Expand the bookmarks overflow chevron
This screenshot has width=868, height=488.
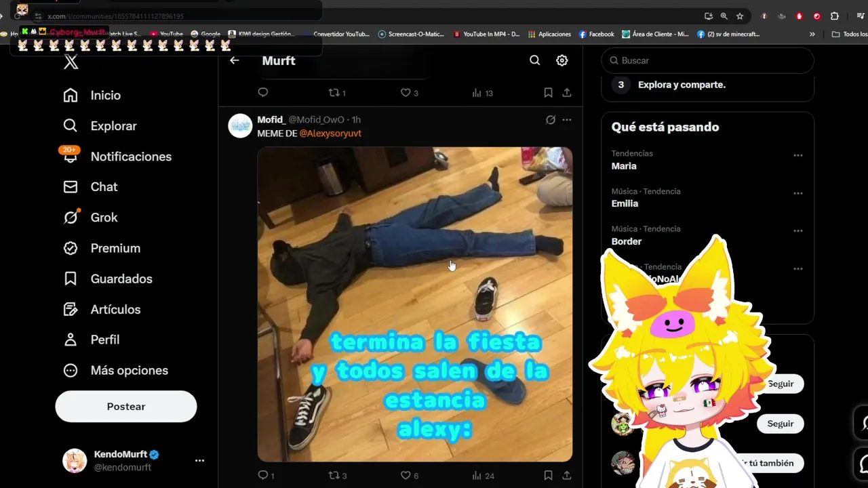coord(812,34)
